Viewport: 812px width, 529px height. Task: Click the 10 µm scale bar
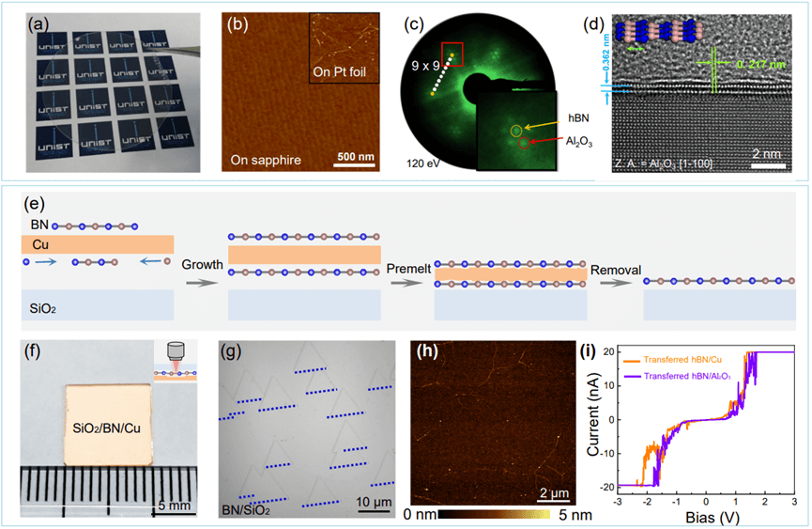tap(374, 505)
